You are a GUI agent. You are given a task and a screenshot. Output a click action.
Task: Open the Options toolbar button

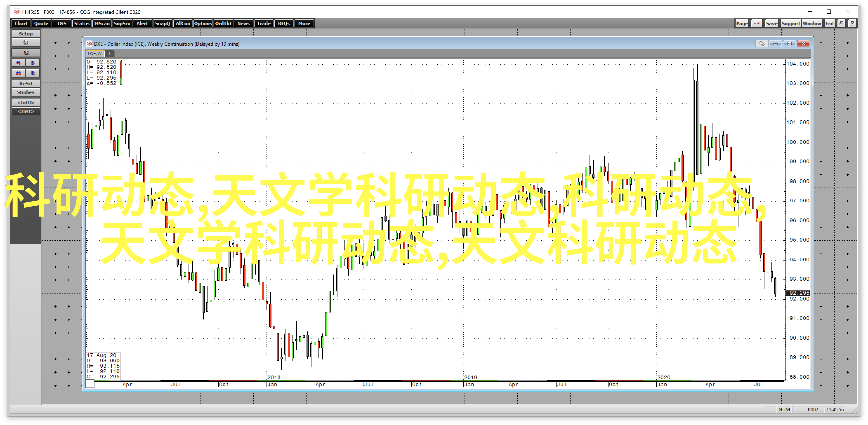coord(203,23)
